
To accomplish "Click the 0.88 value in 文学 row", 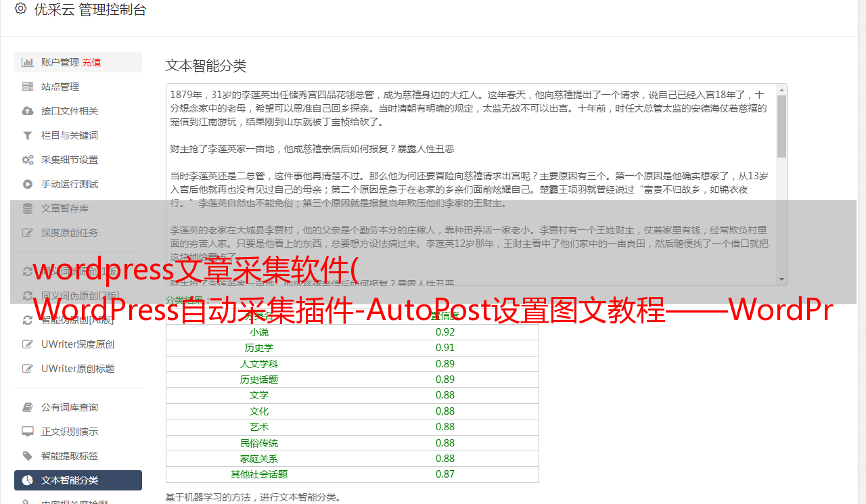I will [x=445, y=395].
